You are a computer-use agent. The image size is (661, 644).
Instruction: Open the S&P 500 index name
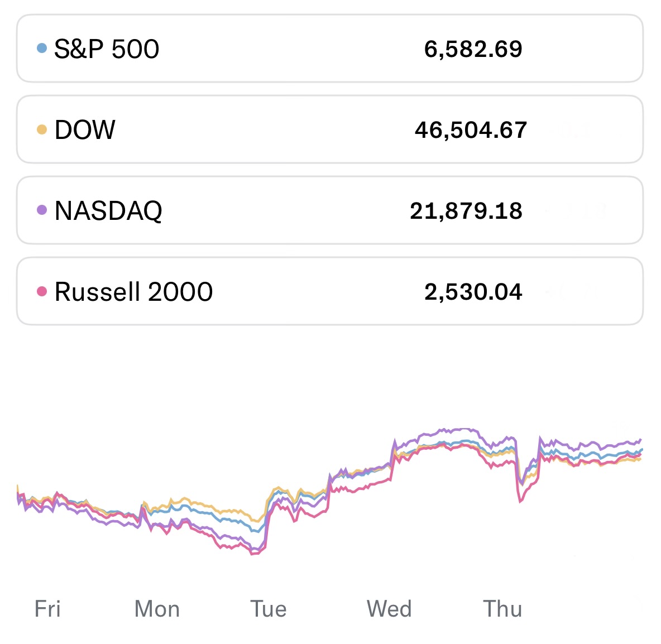[x=107, y=49]
